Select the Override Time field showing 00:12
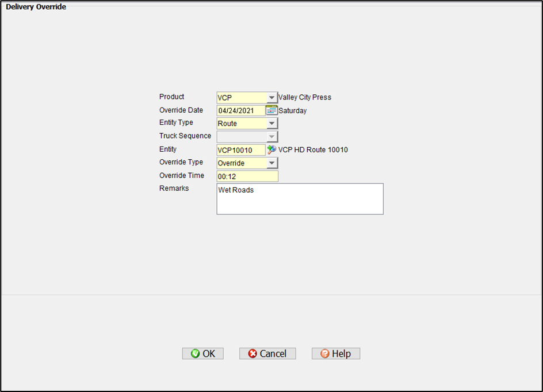Image resolution: width=543 pixels, height=392 pixels. [247, 176]
